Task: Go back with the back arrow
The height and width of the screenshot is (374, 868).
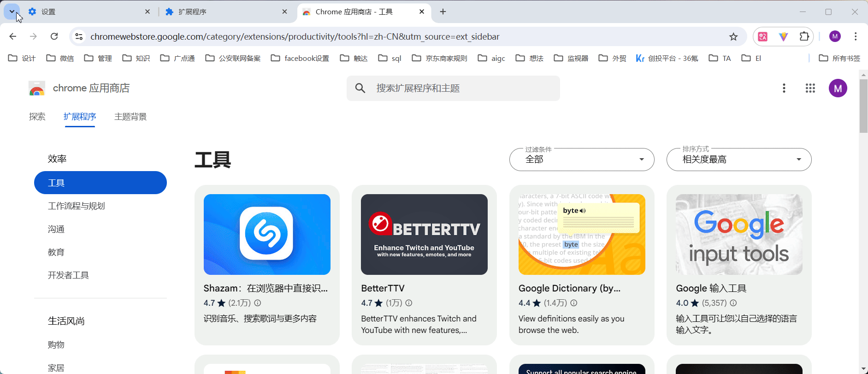Action: coord(13,36)
